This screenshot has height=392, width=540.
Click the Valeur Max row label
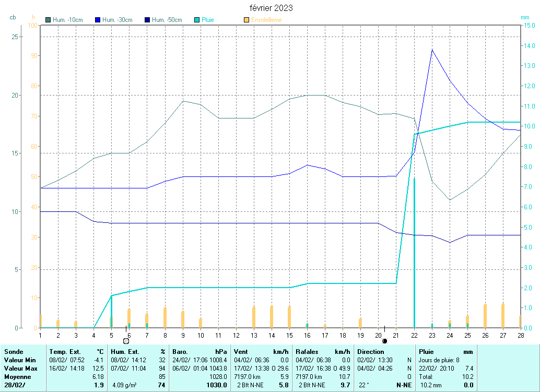[x=20, y=369]
